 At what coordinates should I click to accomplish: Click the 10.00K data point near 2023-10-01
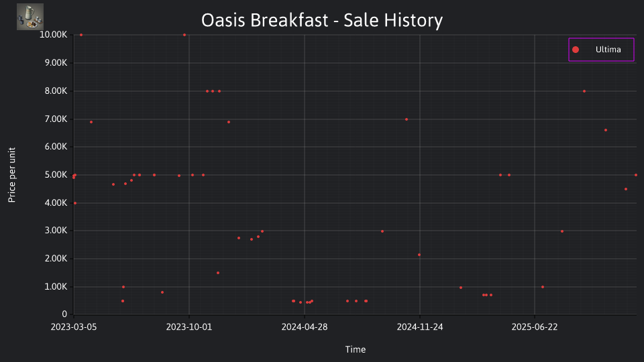pos(184,35)
